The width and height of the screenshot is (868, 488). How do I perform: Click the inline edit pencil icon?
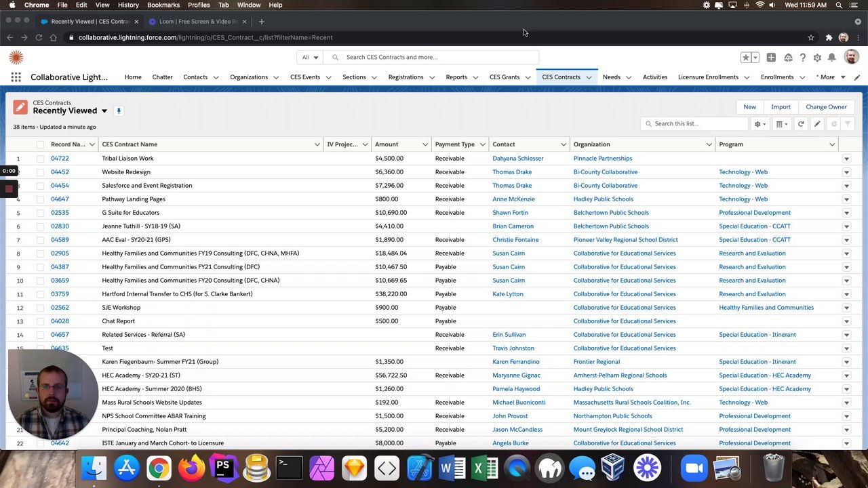click(817, 124)
